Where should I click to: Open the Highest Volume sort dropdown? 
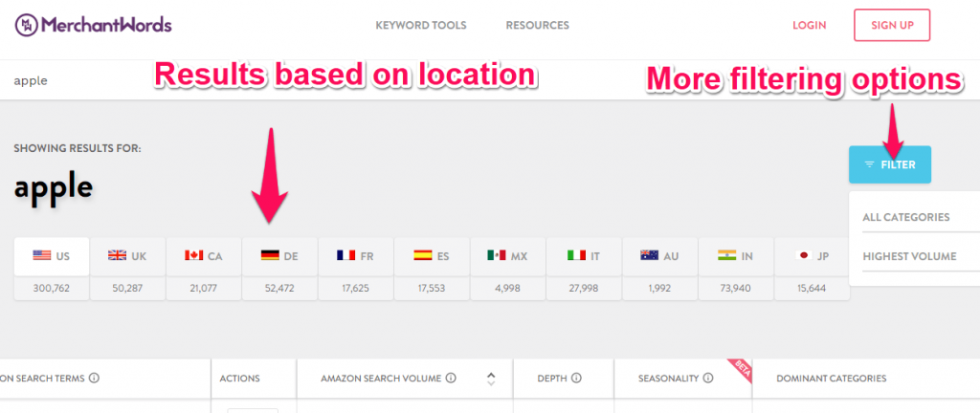(909, 256)
